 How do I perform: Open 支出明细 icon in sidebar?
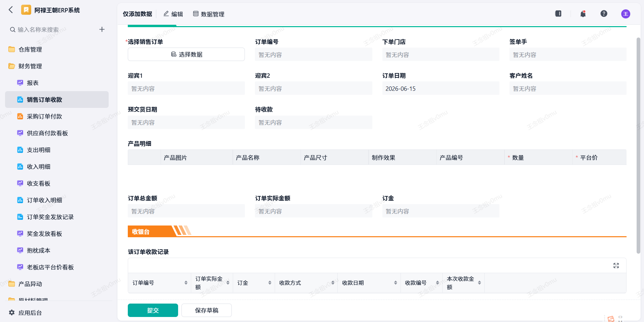(20, 150)
